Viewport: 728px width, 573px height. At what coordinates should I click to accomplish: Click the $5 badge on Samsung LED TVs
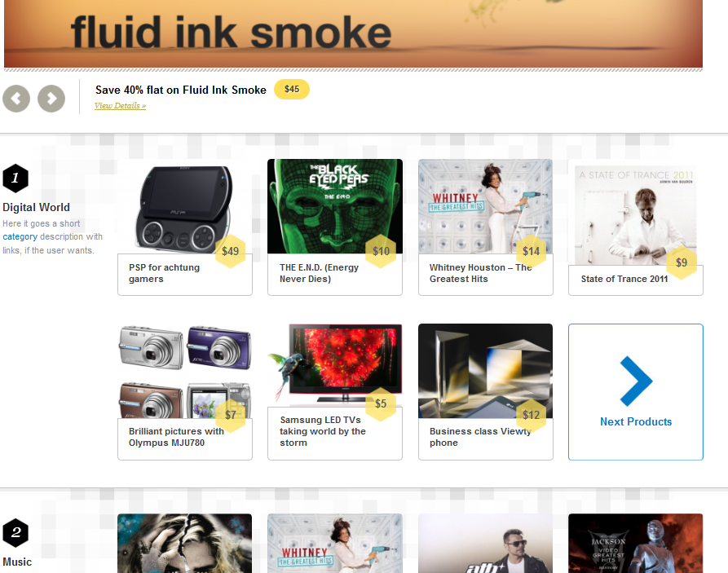(x=381, y=404)
